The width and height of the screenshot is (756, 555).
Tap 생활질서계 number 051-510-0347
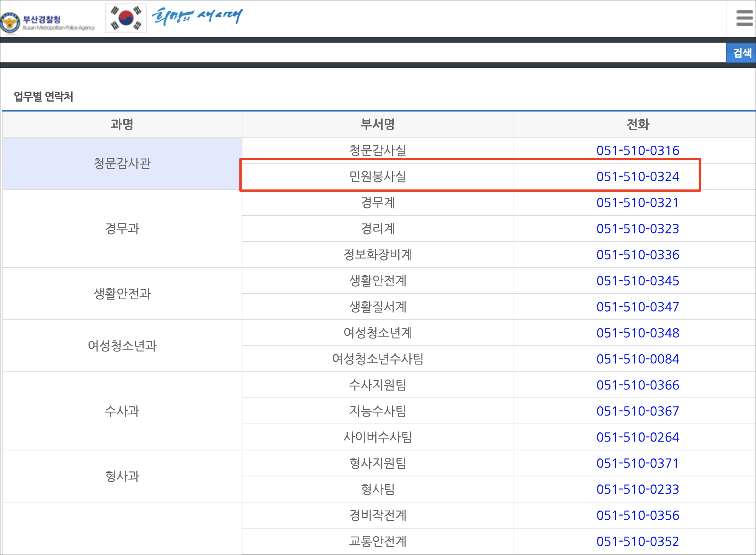click(637, 307)
